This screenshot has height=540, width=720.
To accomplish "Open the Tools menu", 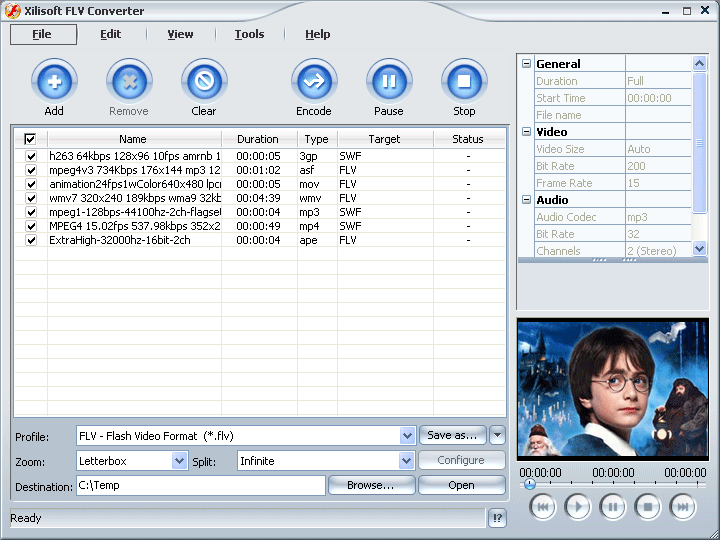I will [249, 34].
